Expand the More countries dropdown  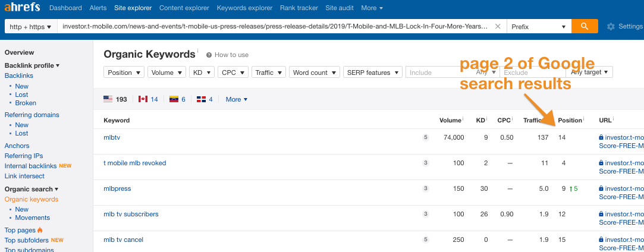pyautogui.click(x=237, y=99)
